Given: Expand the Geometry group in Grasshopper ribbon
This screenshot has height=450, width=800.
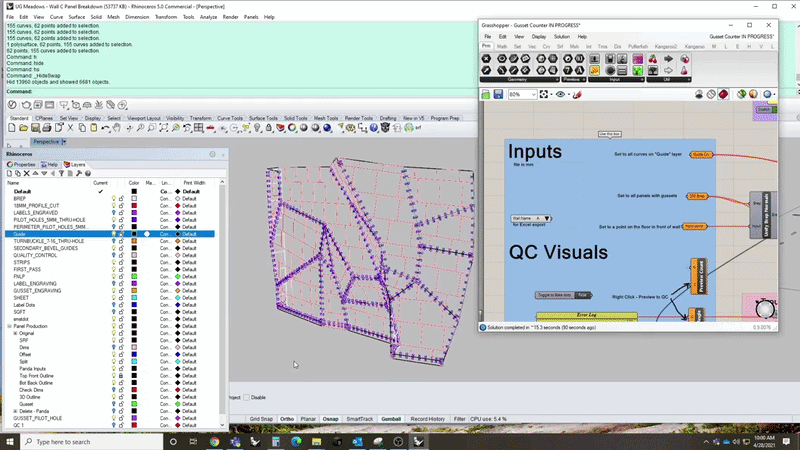Looking at the screenshot, I should 557,80.
